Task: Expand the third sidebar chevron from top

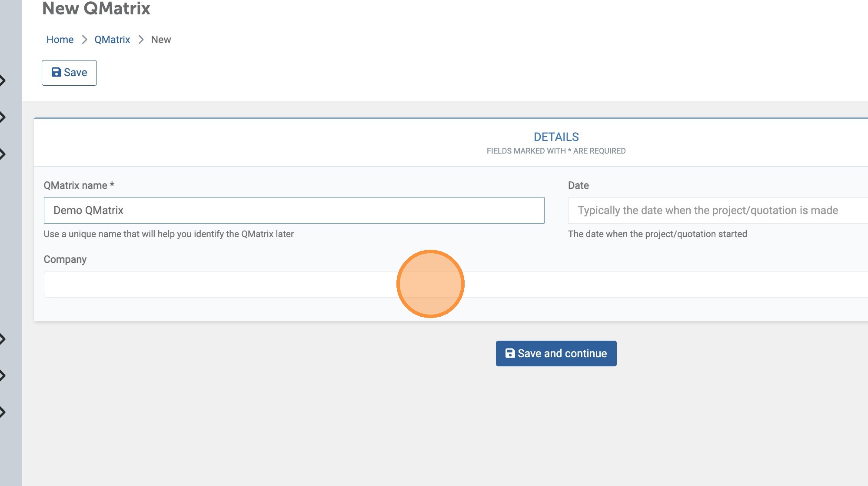Action: pyautogui.click(x=3, y=154)
